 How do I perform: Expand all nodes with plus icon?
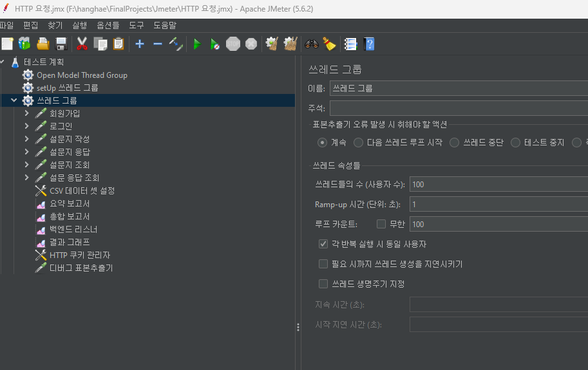tap(140, 44)
